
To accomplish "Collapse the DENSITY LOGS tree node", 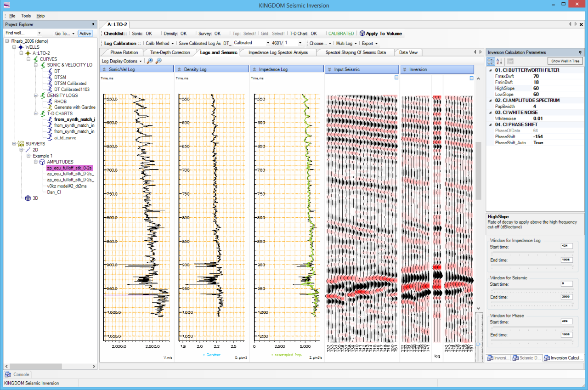I will point(35,95).
